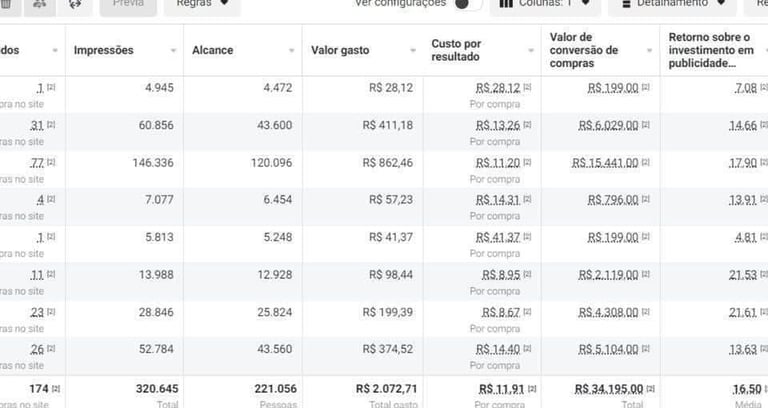Click the 14,66 return on ad spend value
This screenshot has width=768, height=408.
(x=743, y=125)
